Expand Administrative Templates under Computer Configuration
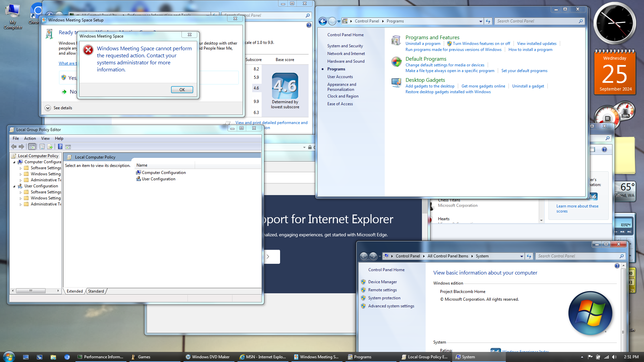Image resolution: width=644 pixels, height=362 pixels. [20, 180]
